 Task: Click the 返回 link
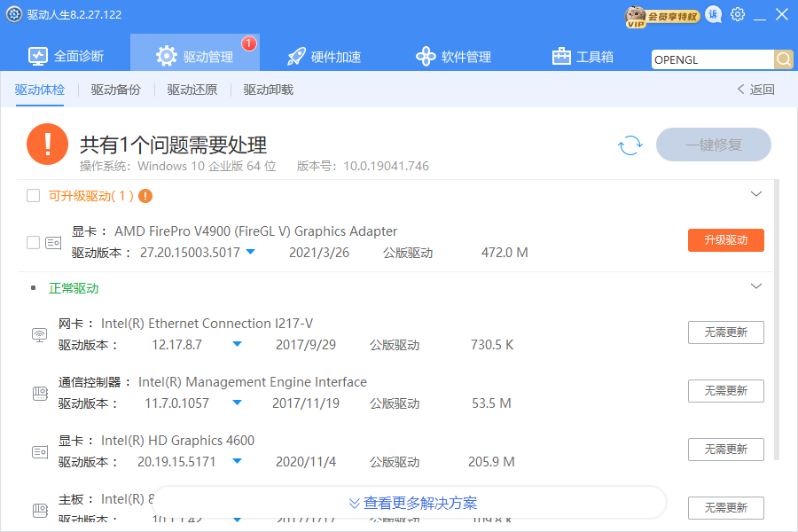[x=762, y=90]
